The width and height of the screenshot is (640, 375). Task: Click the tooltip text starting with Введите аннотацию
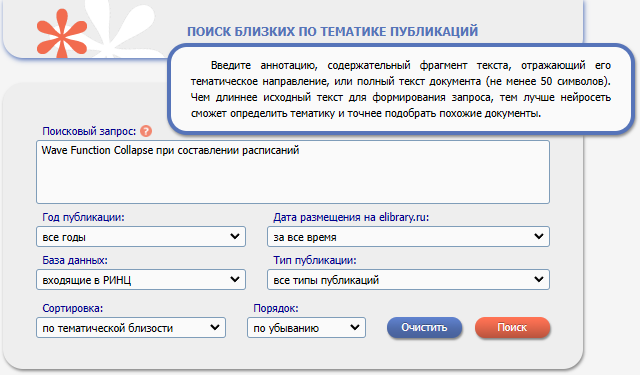[400, 89]
